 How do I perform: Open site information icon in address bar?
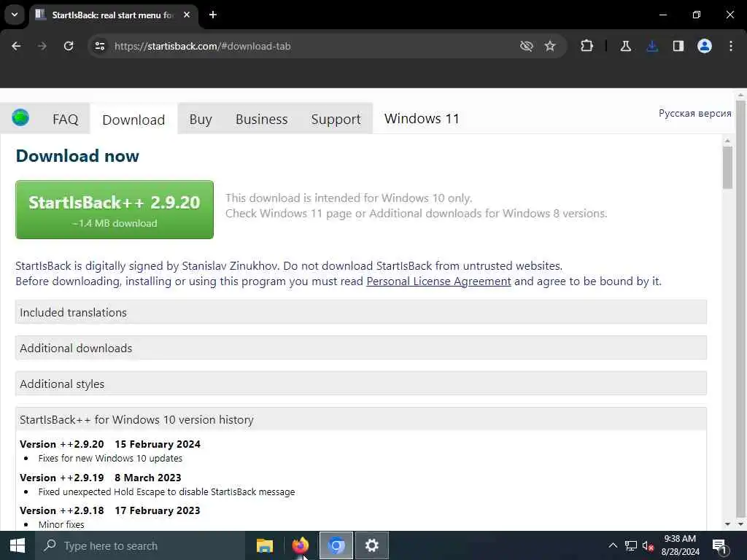tap(99, 46)
